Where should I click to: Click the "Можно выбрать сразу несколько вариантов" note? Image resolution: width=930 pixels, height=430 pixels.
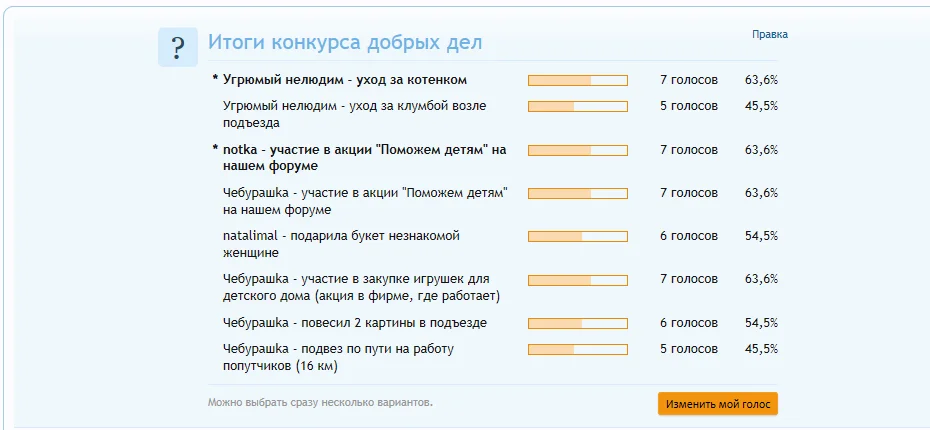320,402
